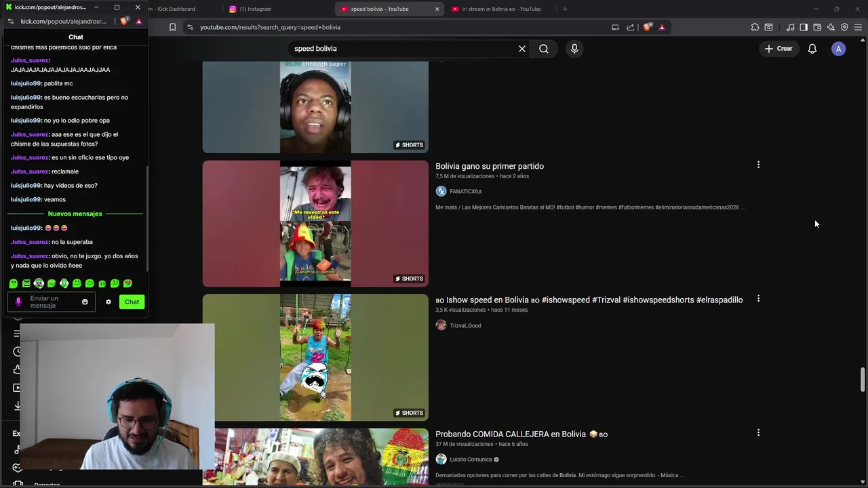The height and width of the screenshot is (488, 868).
Task: Close the speed bolivia YouTube tab
Action: point(437,9)
